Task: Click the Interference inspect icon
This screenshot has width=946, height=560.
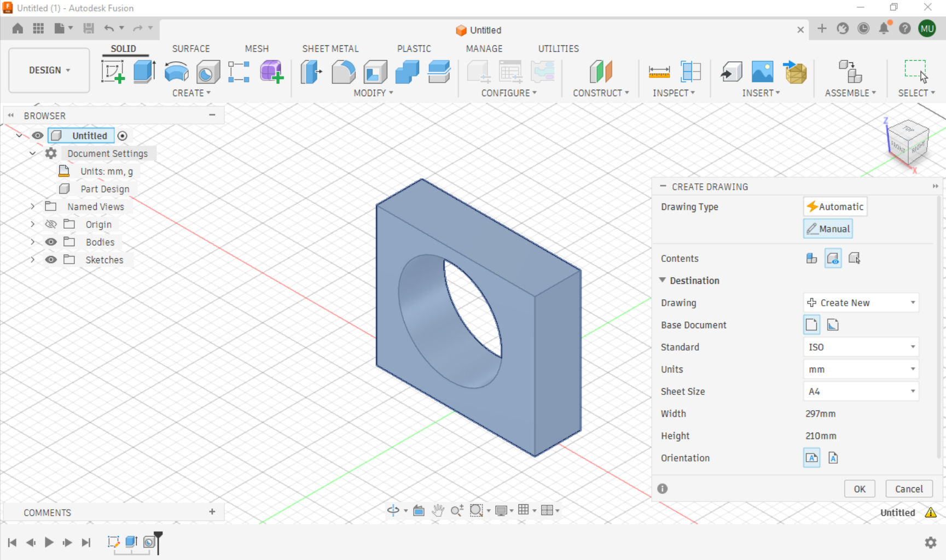Action: click(x=690, y=72)
